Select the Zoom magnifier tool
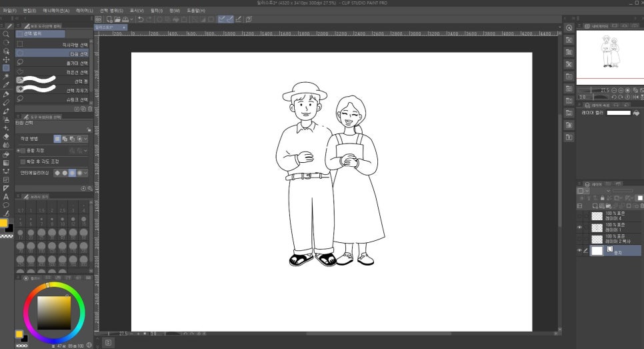This screenshot has height=349, width=644. [x=6, y=34]
